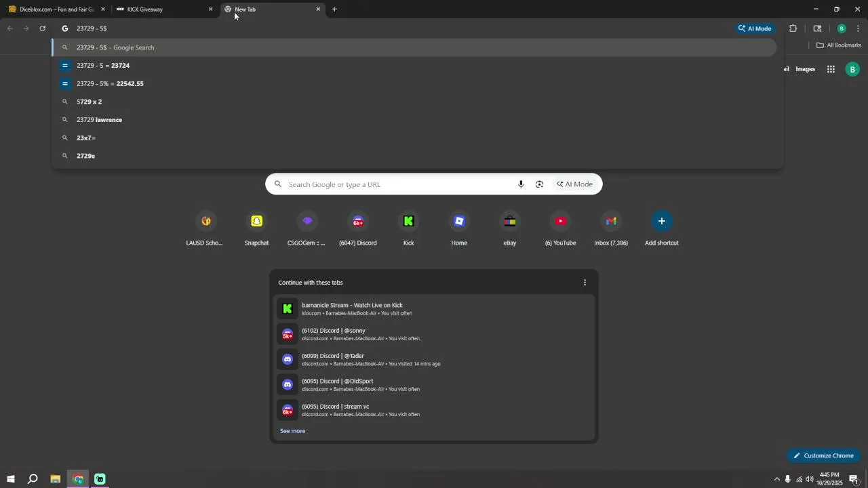868x488 pixels.
Task: Open the Google apps grid icon
Action: pyautogui.click(x=831, y=69)
